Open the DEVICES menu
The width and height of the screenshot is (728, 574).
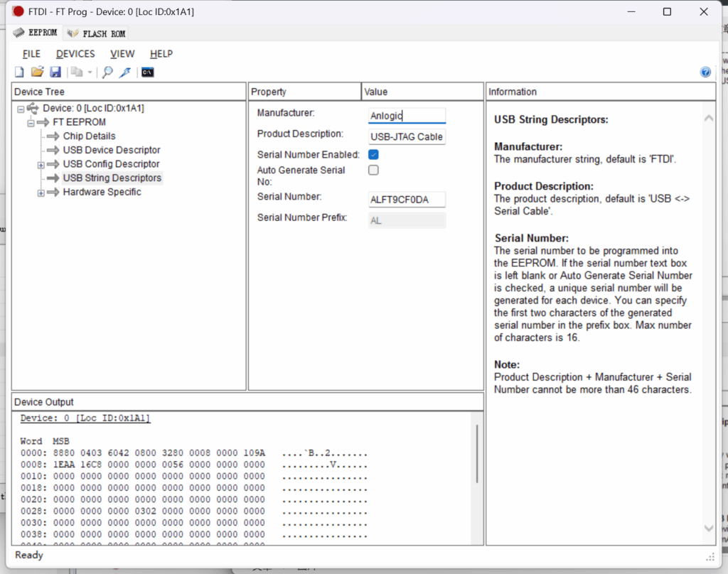75,54
